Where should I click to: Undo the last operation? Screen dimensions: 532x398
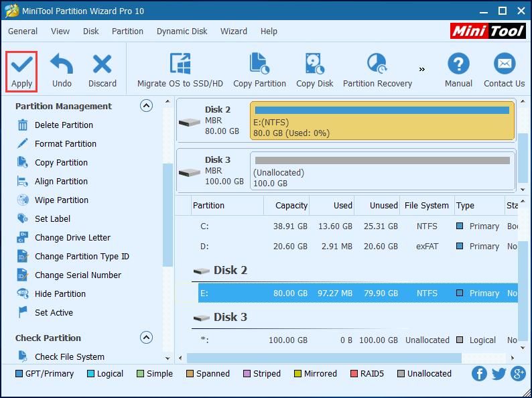pyautogui.click(x=62, y=72)
